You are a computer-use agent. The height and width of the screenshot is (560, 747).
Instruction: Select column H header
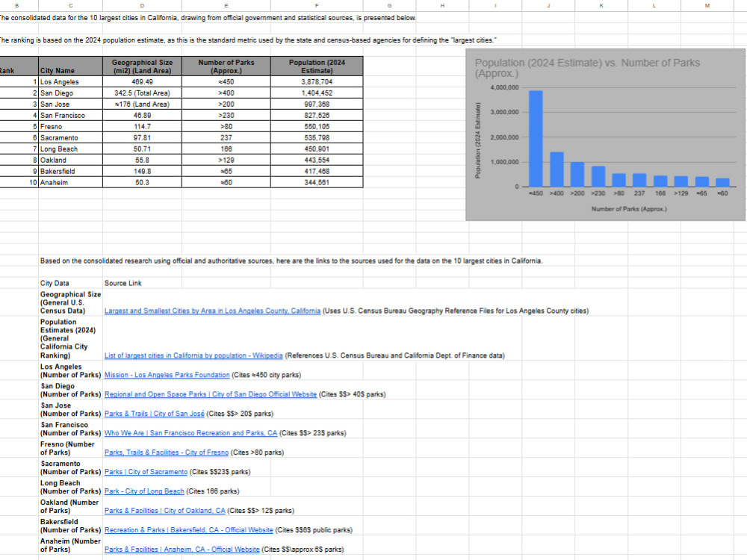click(442, 6)
